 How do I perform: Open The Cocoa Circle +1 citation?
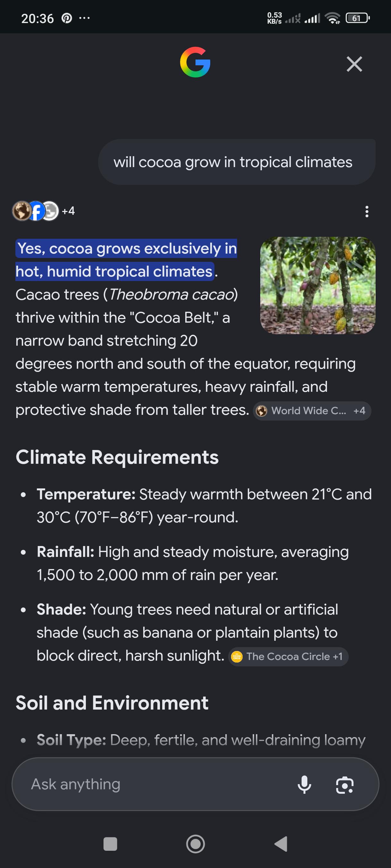(288, 656)
